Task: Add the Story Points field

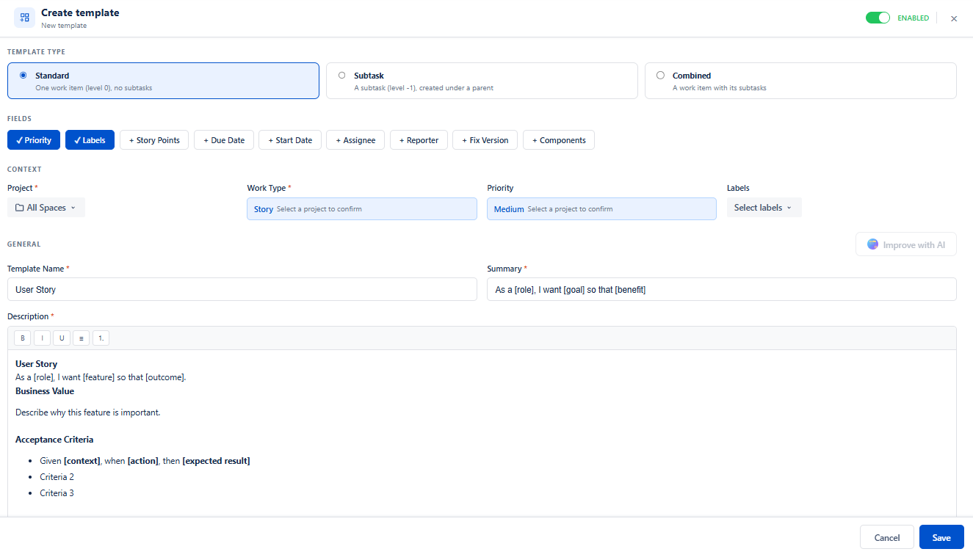Action: [154, 140]
